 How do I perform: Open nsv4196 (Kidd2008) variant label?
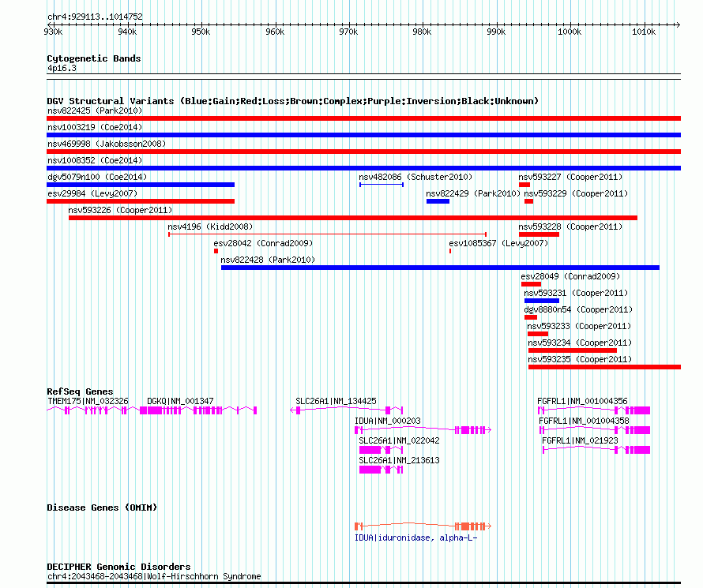coord(210,227)
